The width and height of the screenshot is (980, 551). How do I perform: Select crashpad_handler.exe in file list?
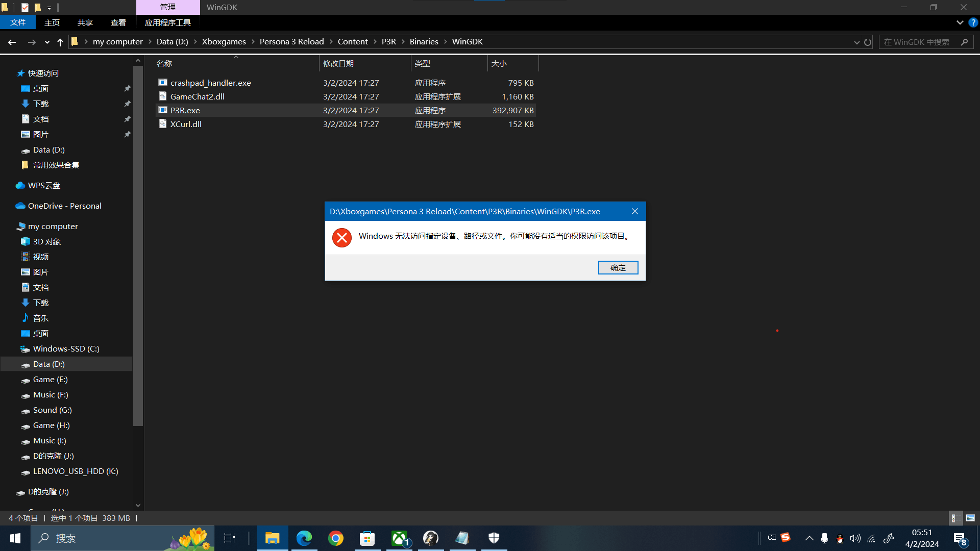[210, 83]
